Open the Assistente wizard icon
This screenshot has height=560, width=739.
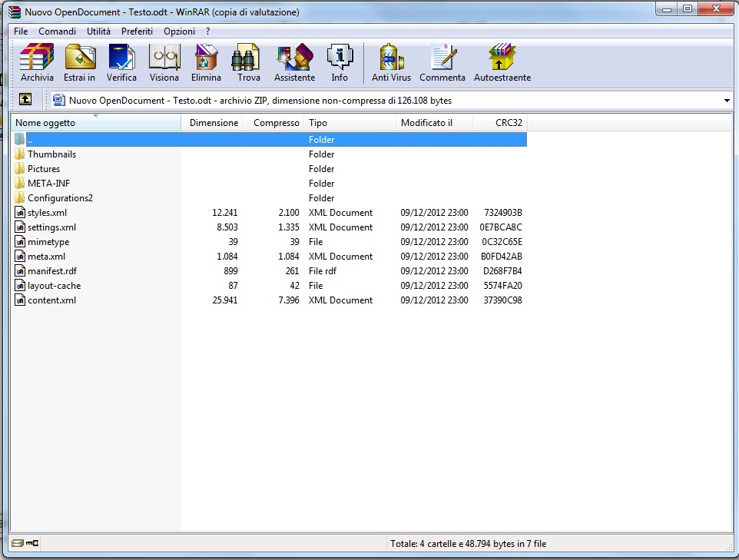coord(295,57)
